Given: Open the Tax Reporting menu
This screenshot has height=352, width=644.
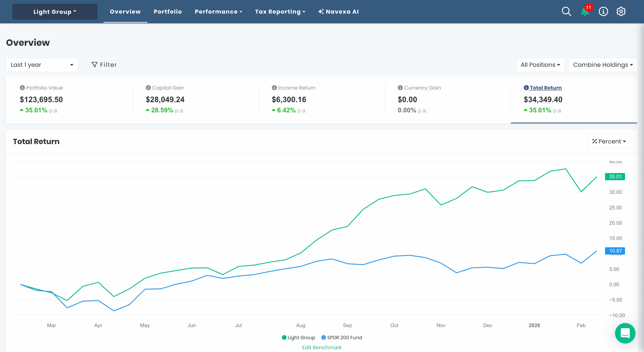Looking at the screenshot, I should [x=280, y=12].
